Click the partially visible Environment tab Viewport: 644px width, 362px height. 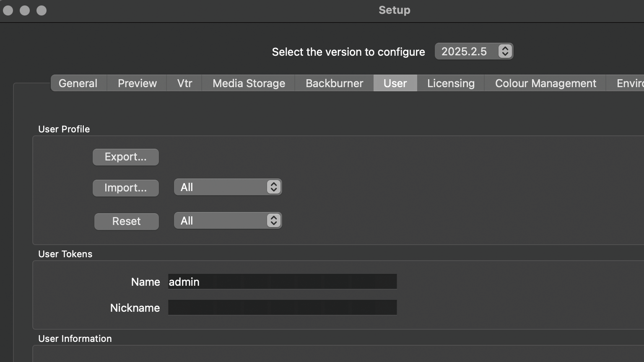630,83
